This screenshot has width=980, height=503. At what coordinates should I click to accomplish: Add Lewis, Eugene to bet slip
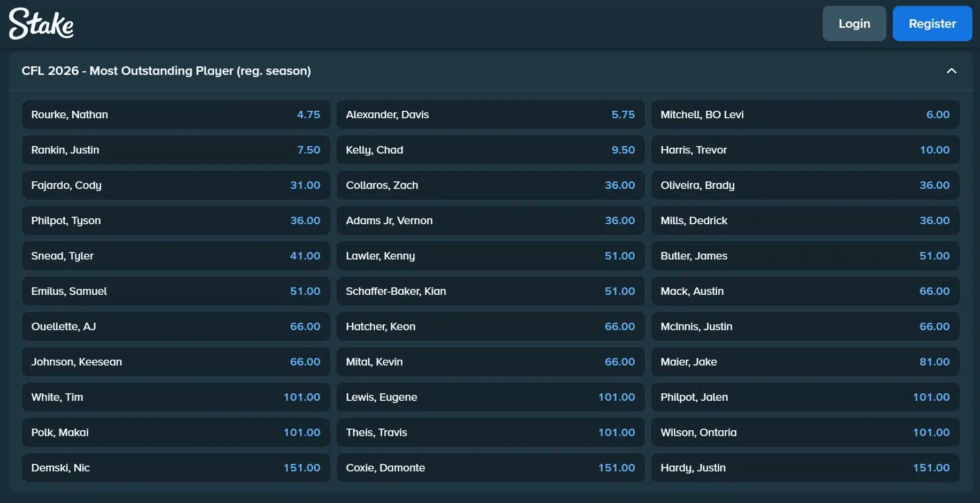click(490, 397)
